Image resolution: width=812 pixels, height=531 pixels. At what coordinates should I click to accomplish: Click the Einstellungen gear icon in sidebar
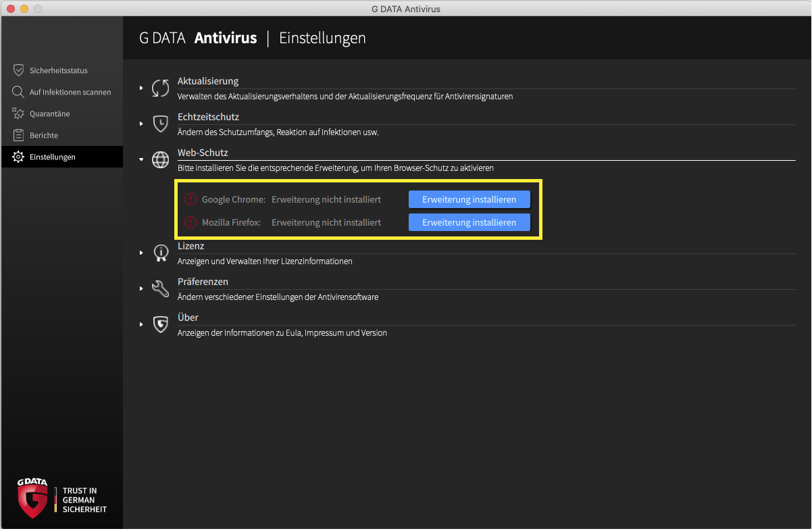[18, 157]
